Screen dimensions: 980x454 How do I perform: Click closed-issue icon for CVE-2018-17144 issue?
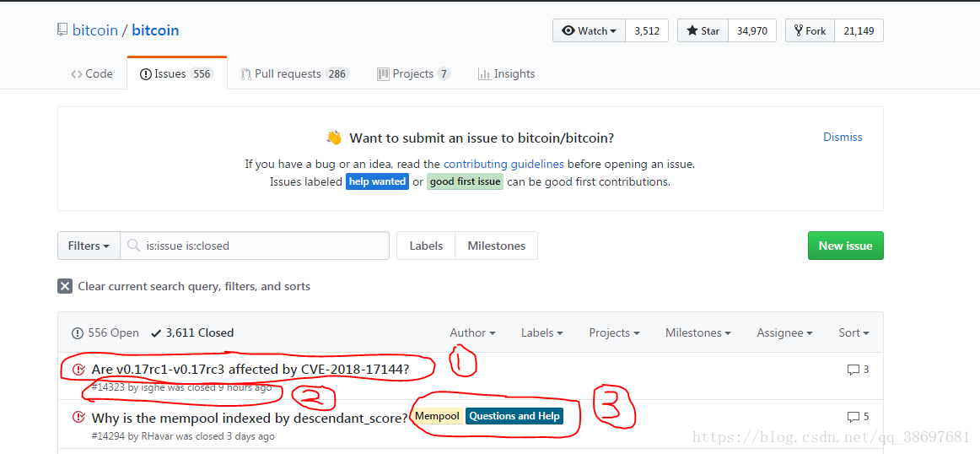(78, 369)
